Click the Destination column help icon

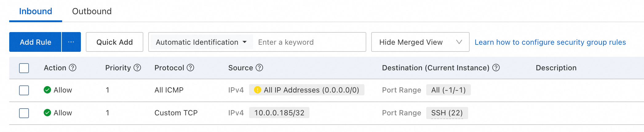click(x=496, y=68)
